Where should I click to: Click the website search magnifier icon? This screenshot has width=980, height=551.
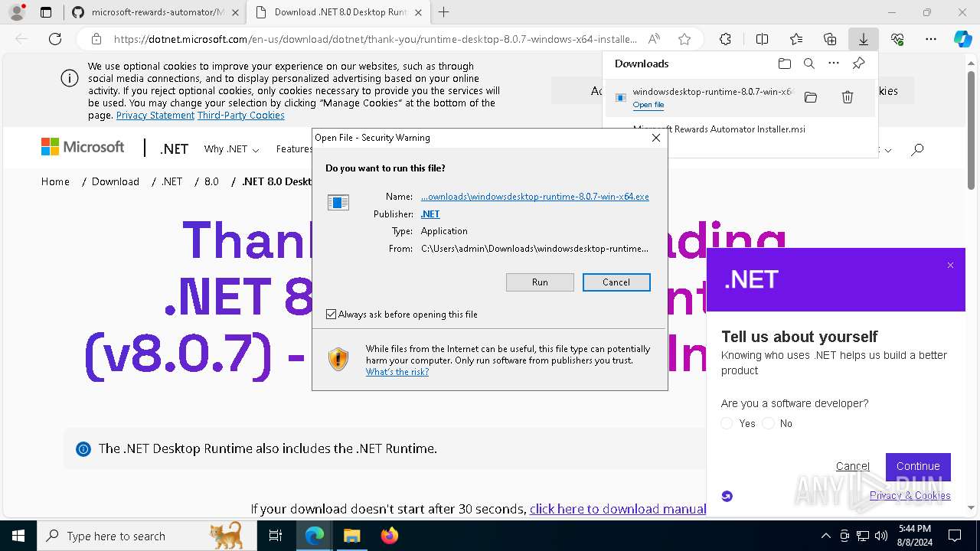coord(917,149)
